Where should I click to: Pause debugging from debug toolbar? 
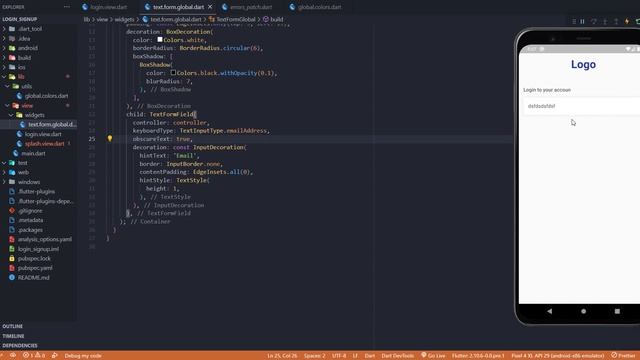click(582, 21)
